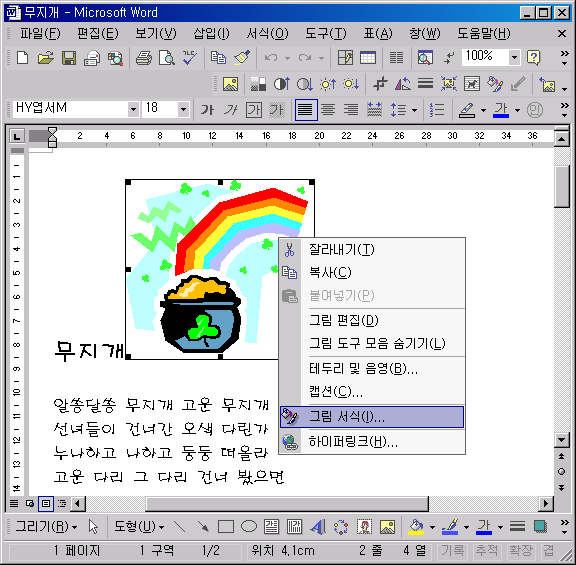
Task: Select the Format Painter brush icon
Action: coord(242,58)
